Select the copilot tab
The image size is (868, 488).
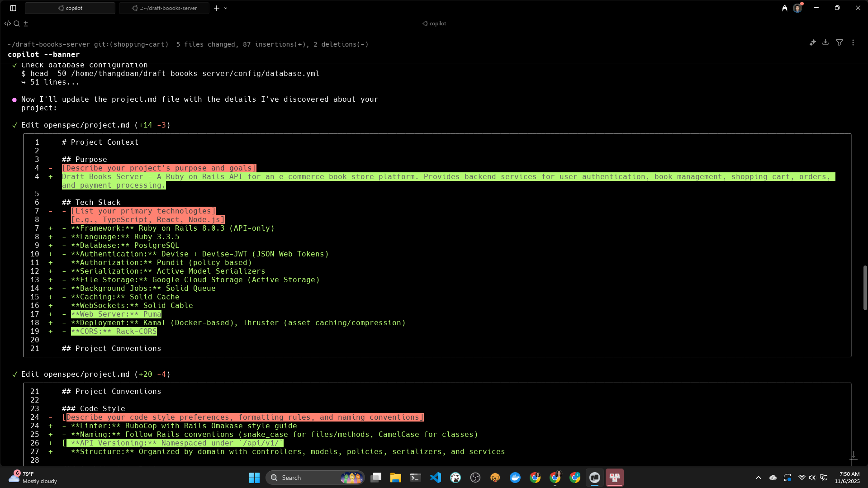point(70,8)
